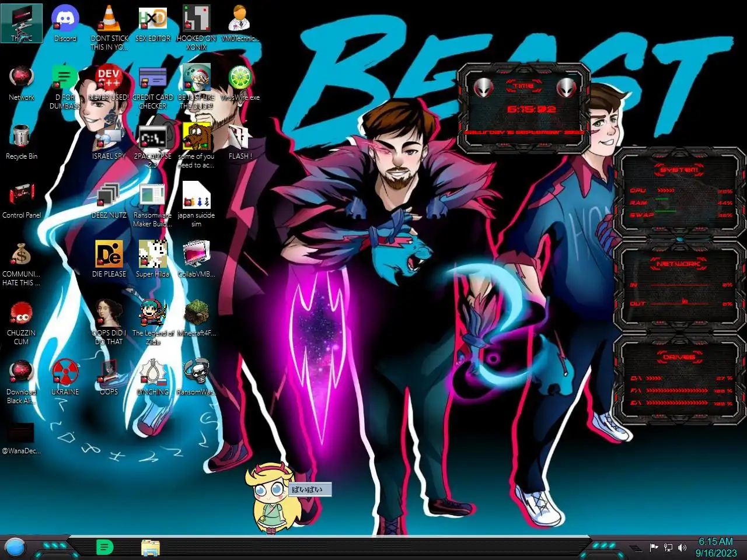The image size is (747, 560).
Task: Click the taskbar clock showing 6:15 AM
Action: (716, 547)
